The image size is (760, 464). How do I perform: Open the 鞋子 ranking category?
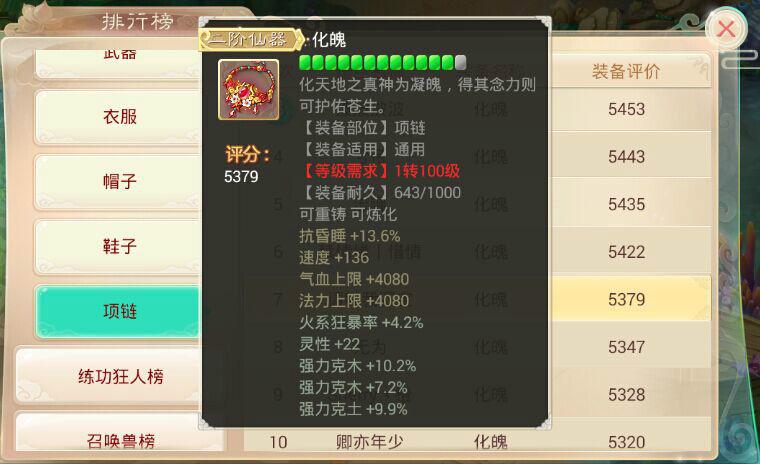119,246
